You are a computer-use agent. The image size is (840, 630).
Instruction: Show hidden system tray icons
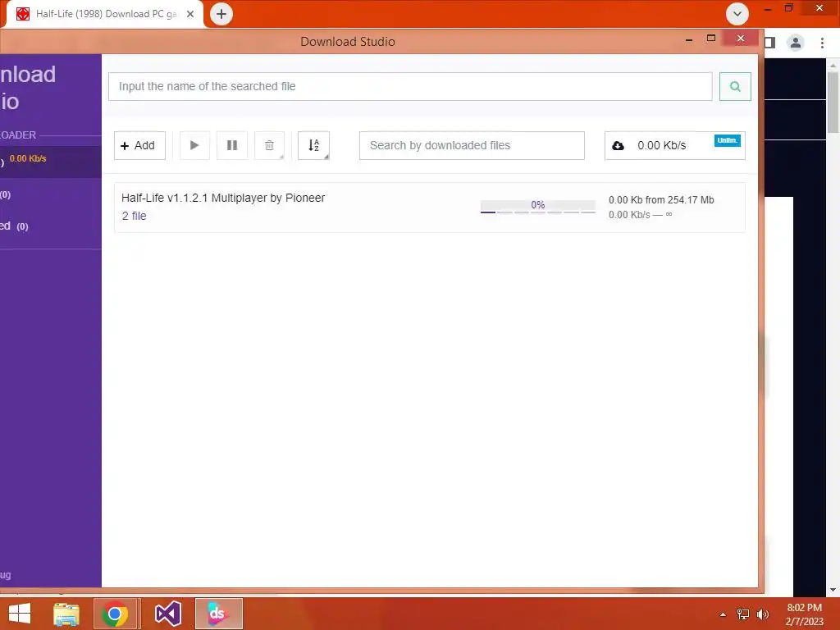click(x=723, y=614)
